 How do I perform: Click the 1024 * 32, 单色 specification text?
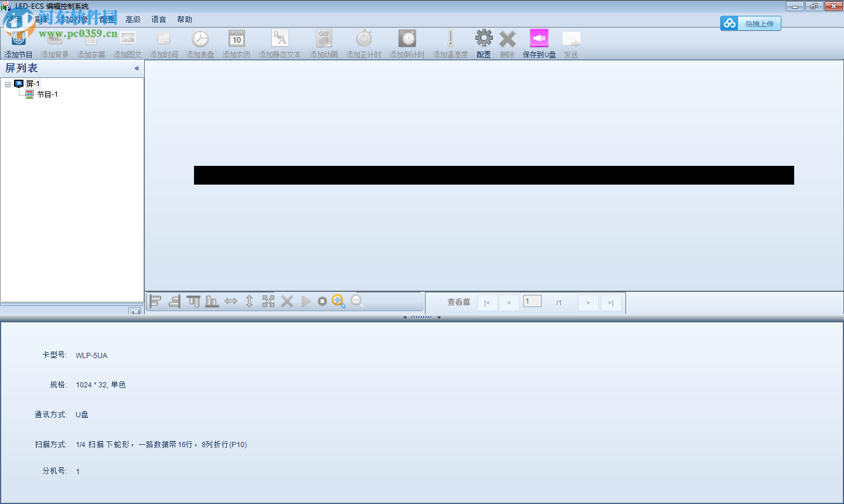click(x=101, y=385)
